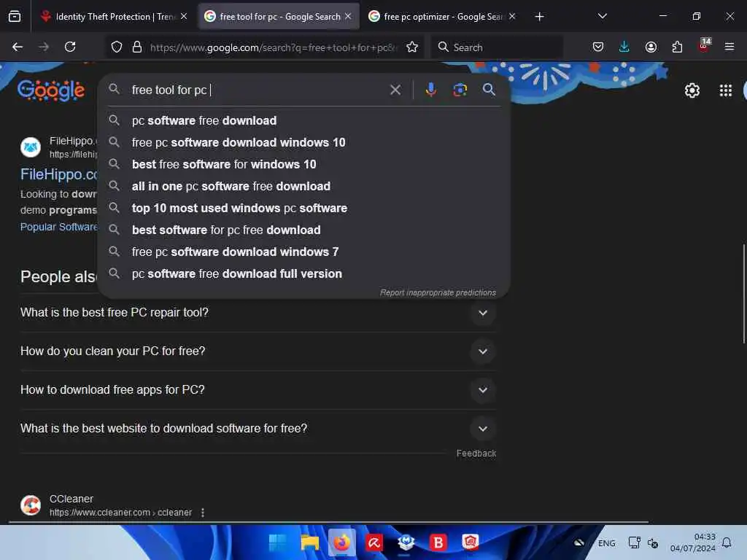Click the site security padlock icon

click(137, 47)
